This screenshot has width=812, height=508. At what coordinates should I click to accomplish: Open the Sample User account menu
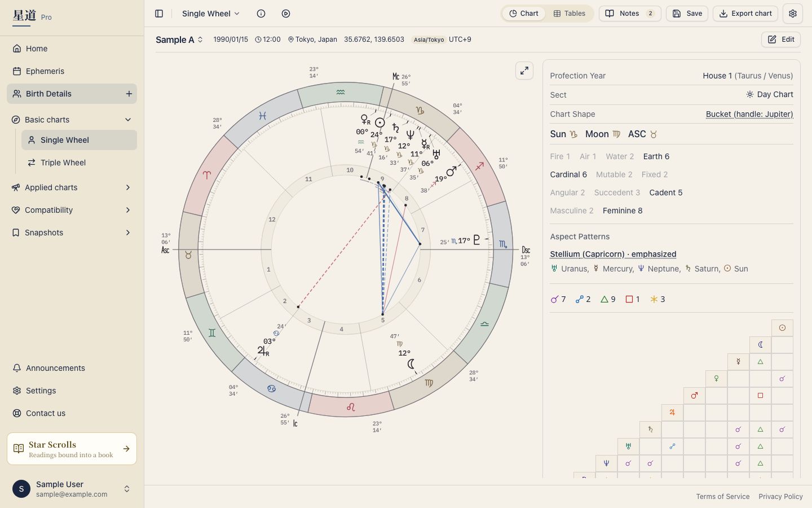click(72, 489)
